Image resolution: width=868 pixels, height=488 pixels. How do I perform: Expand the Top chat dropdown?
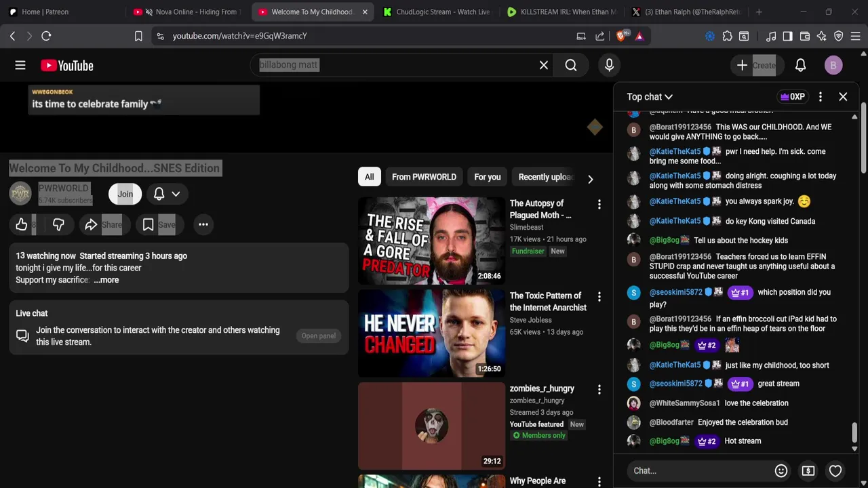pos(650,97)
